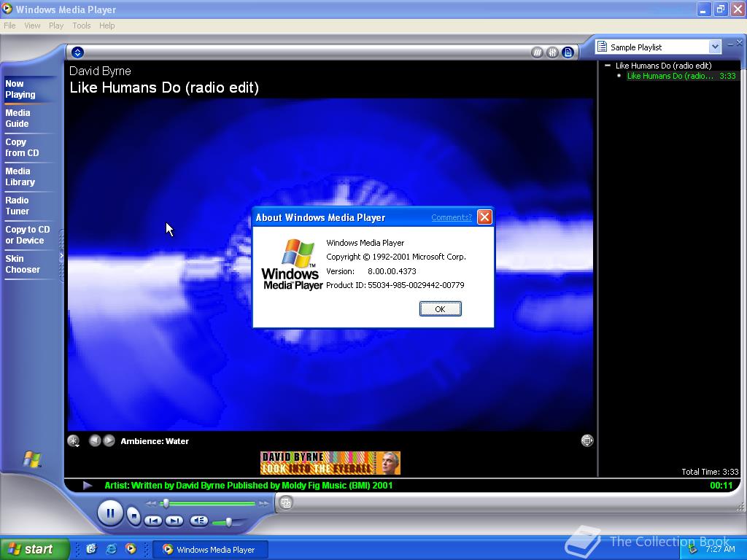Click the volume slider handle

click(229, 522)
